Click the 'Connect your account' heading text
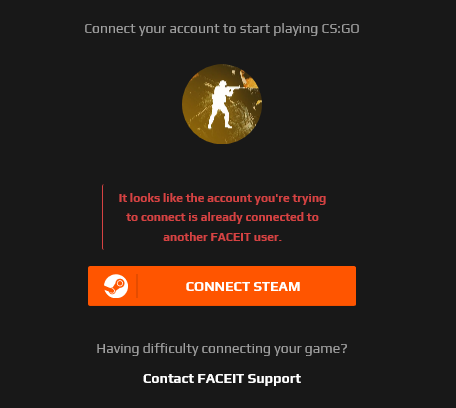Image resolution: width=456 pixels, height=408 pixels. pos(222,29)
